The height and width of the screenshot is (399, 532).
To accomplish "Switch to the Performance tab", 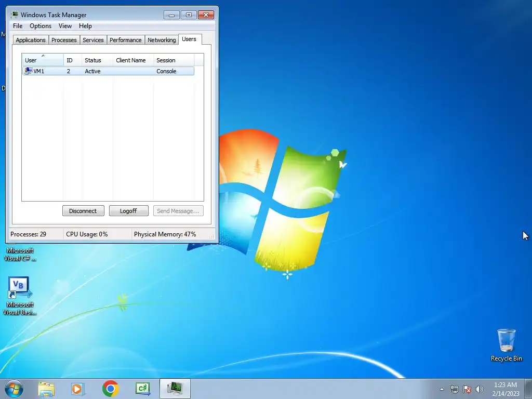I will [x=126, y=40].
